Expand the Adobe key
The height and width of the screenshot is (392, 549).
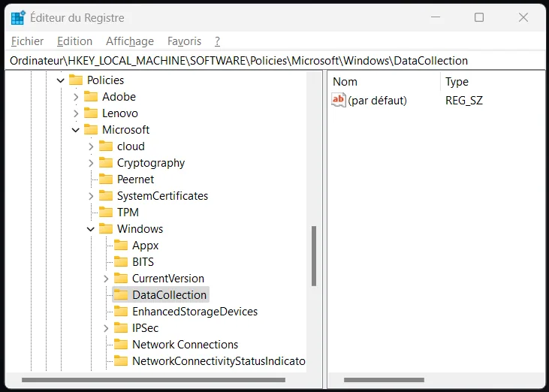(x=76, y=97)
